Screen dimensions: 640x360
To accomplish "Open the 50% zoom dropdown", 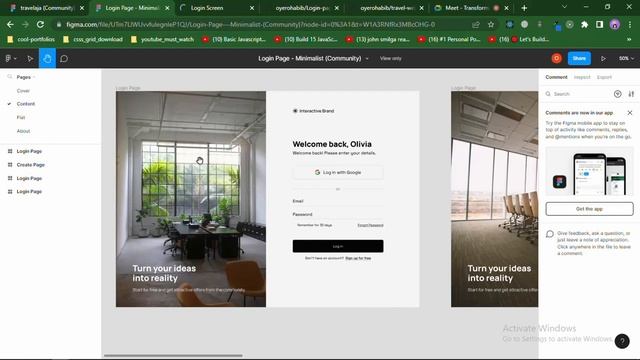I will point(626,58).
